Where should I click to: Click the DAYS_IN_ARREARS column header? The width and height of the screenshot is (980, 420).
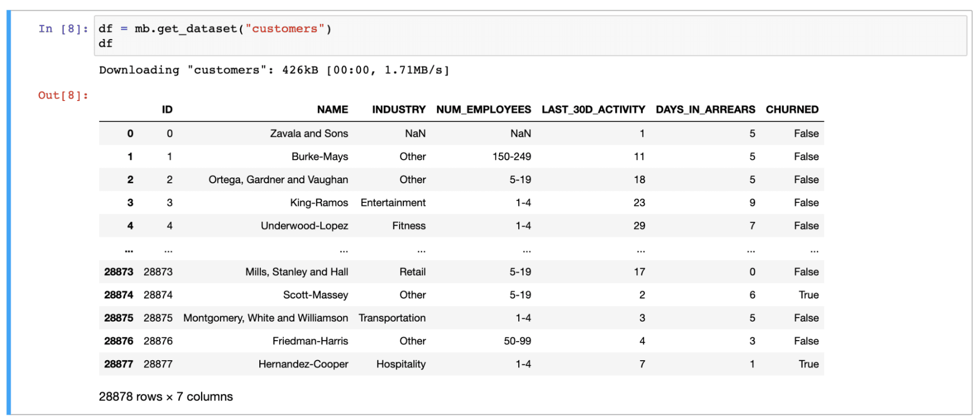pos(705,110)
